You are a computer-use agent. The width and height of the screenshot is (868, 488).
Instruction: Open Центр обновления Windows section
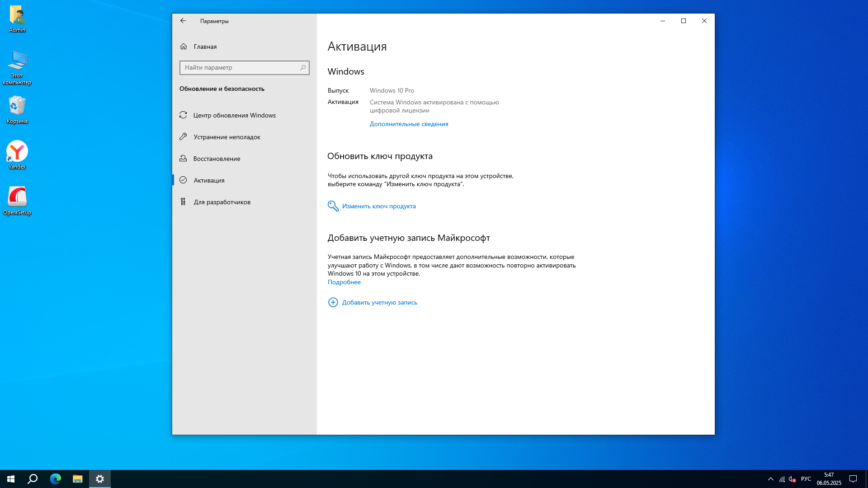point(234,115)
